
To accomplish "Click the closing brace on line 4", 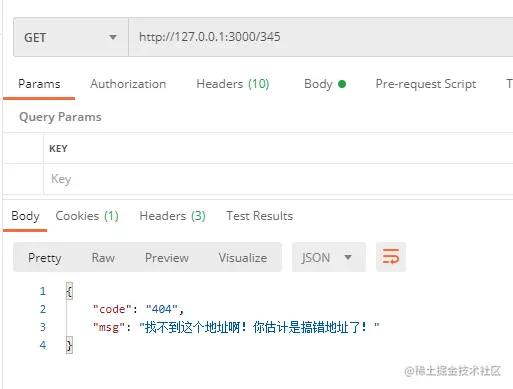I will [69, 345].
